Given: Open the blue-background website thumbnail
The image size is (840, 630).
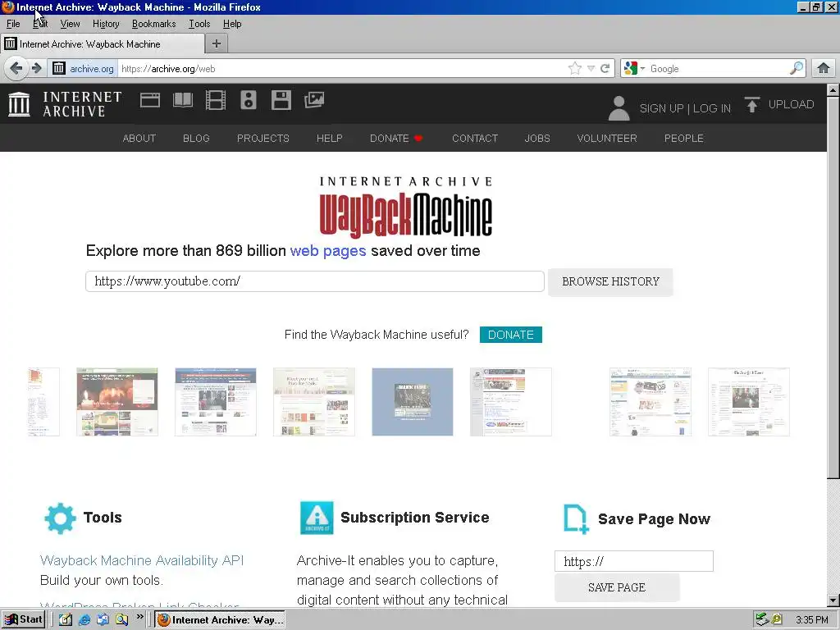Looking at the screenshot, I should click(x=413, y=402).
